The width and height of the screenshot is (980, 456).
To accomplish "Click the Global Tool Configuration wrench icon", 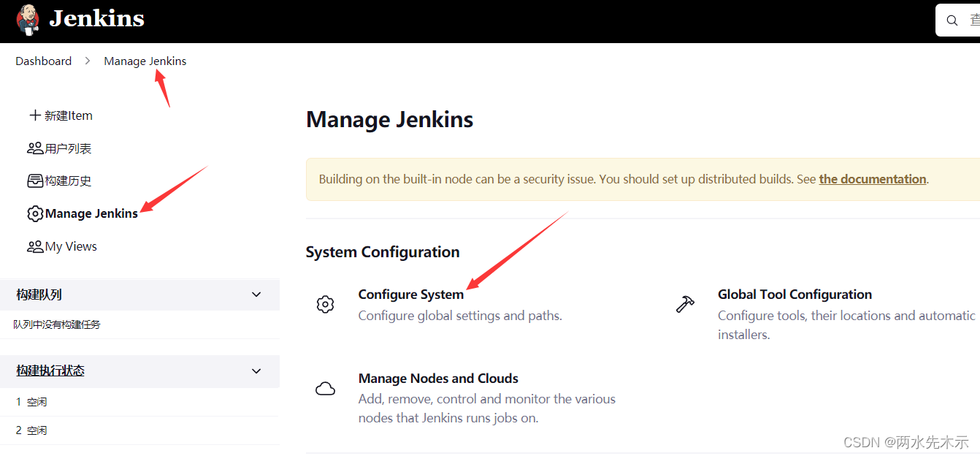I will (x=685, y=303).
